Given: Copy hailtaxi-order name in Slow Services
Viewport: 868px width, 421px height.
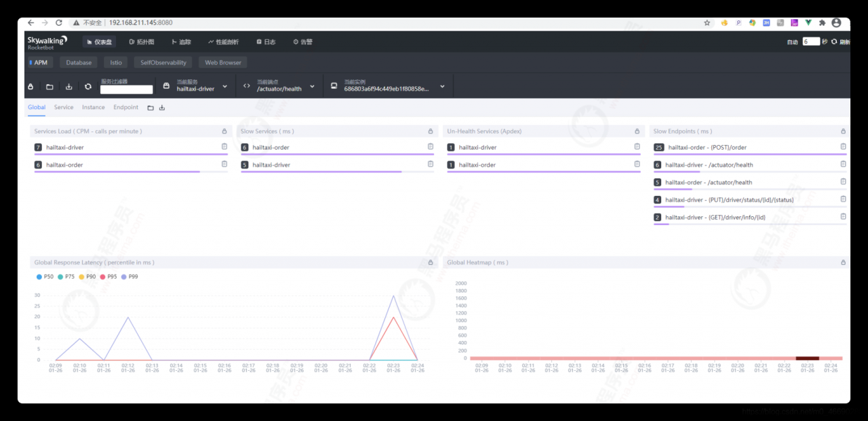Looking at the screenshot, I should [x=431, y=146].
